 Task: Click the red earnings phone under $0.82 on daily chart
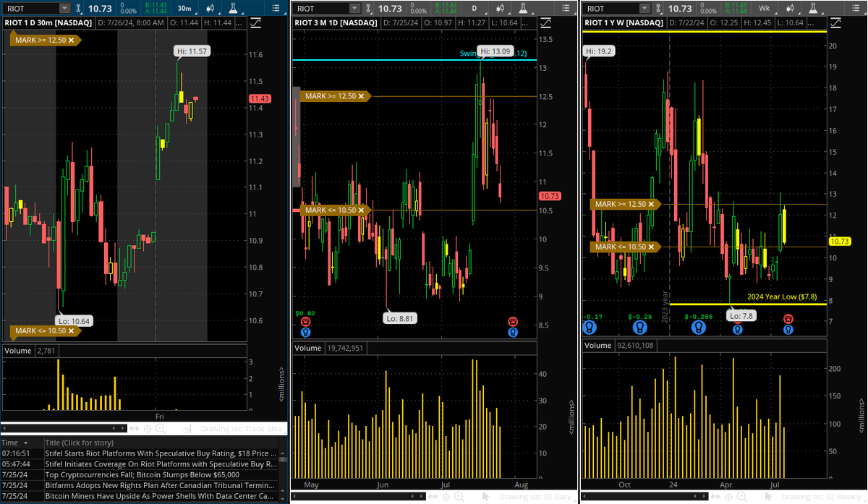[305, 321]
